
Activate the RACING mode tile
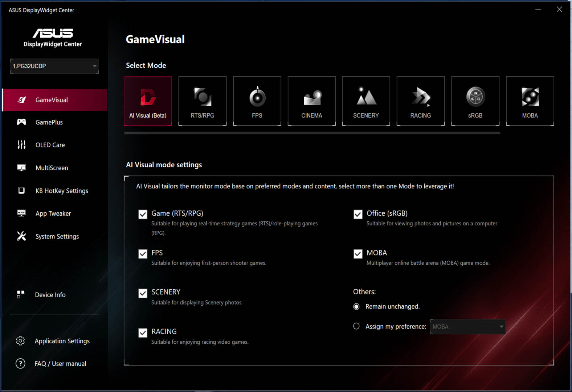tap(421, 101)
